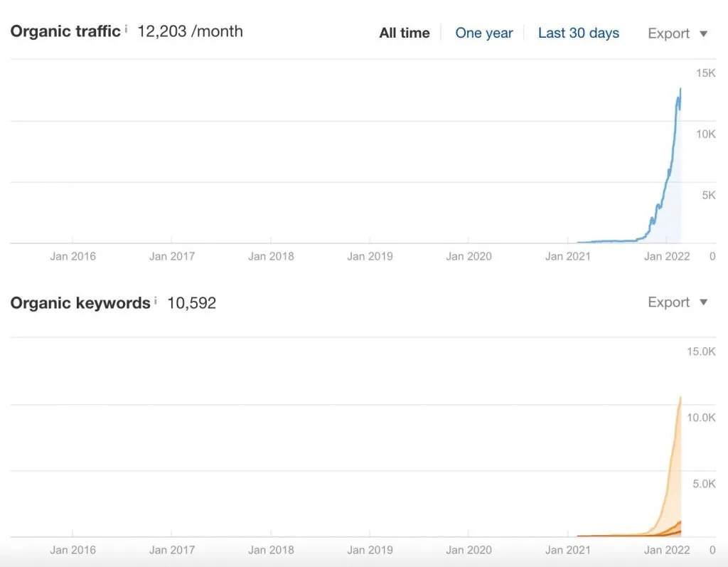Click the Organic traffic heading
Image resolution: width=728 pixels, height=567 pixels.
pos(65,31)
